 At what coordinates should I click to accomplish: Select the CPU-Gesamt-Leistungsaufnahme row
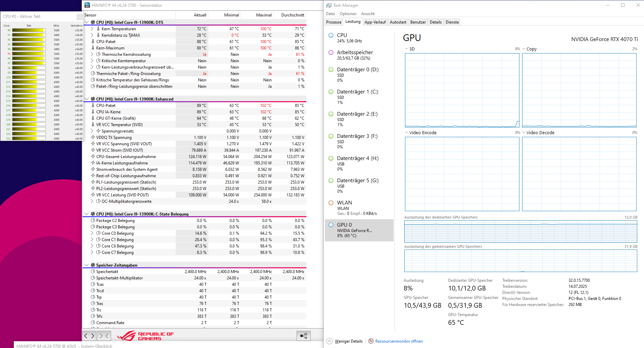point(195,156)
